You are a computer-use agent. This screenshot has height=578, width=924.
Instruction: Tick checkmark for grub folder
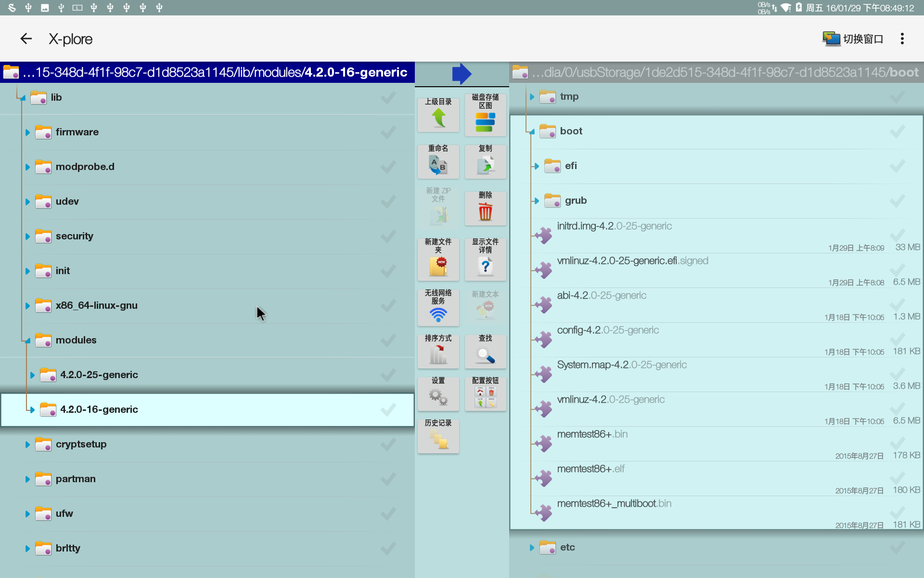click(x=897, y=200)
